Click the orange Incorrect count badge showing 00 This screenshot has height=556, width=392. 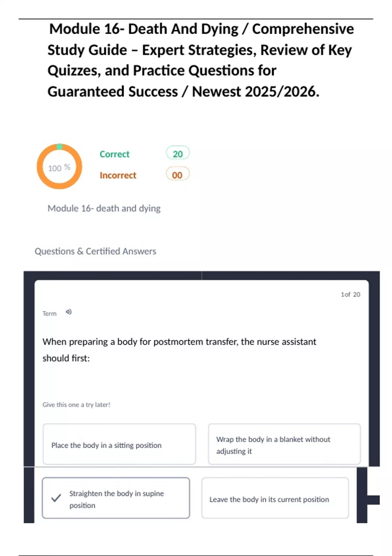click(177, 175)
